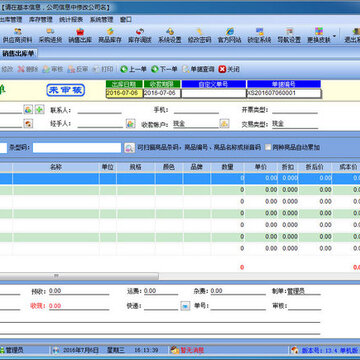Click the 版本号 home icon in status bar
The width and height of the screenshot is (360, 360).
click(x=294, y=350)
